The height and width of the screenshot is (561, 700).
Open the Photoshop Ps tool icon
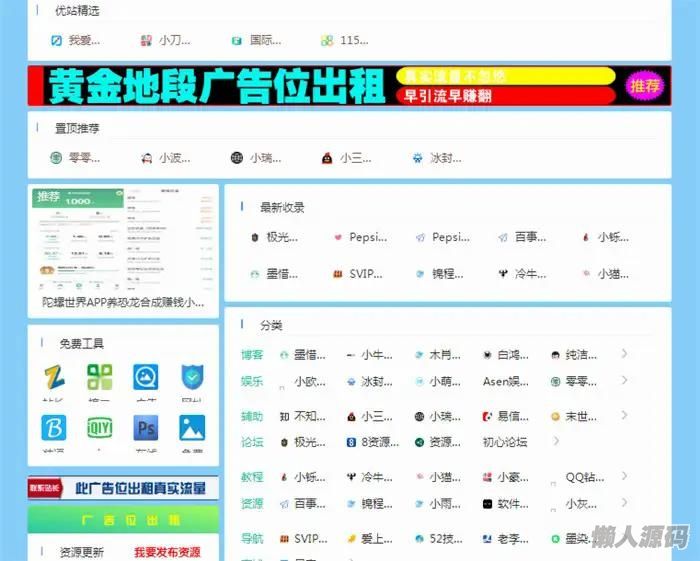(x=146, y=428)
